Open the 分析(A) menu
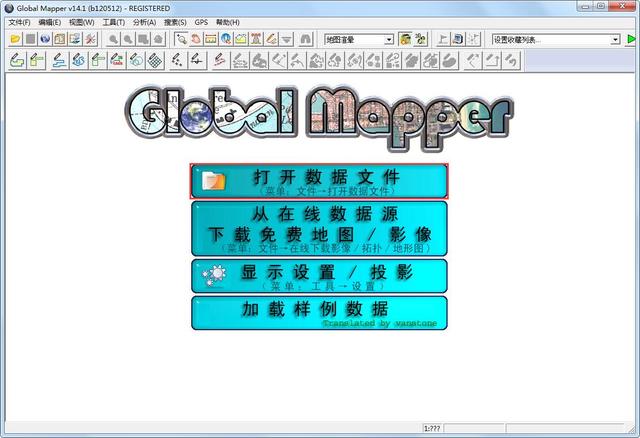The width and height of the screenshot is (640, 438). tap(144, 22)
